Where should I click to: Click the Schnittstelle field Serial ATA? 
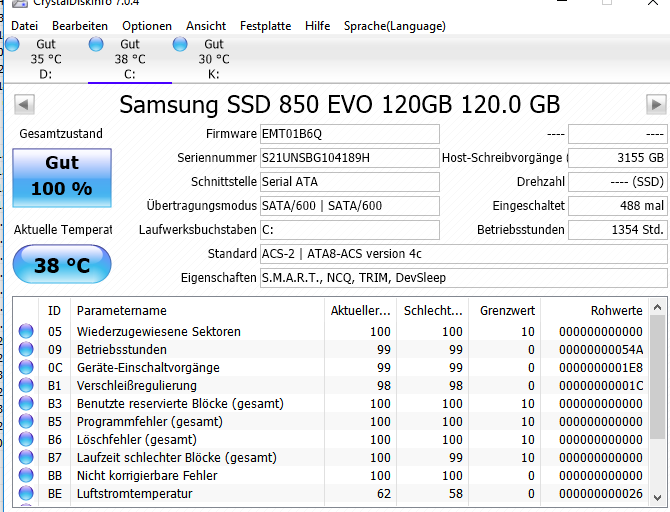[x=350, y=182]
